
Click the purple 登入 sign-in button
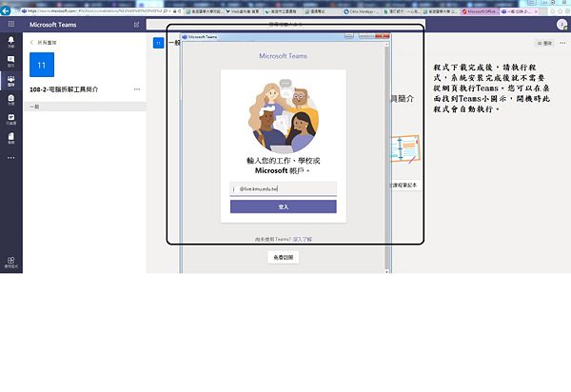(283, 206)
